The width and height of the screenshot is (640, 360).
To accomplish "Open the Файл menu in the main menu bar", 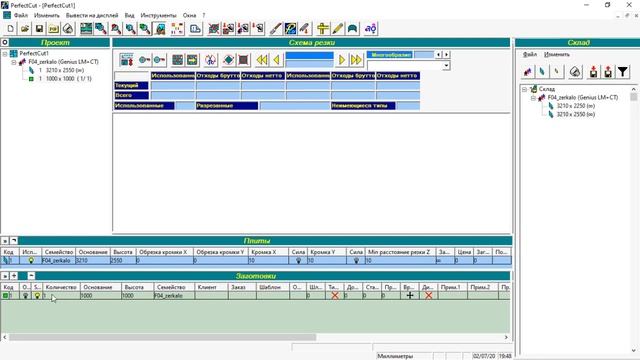I will point(21,15).
